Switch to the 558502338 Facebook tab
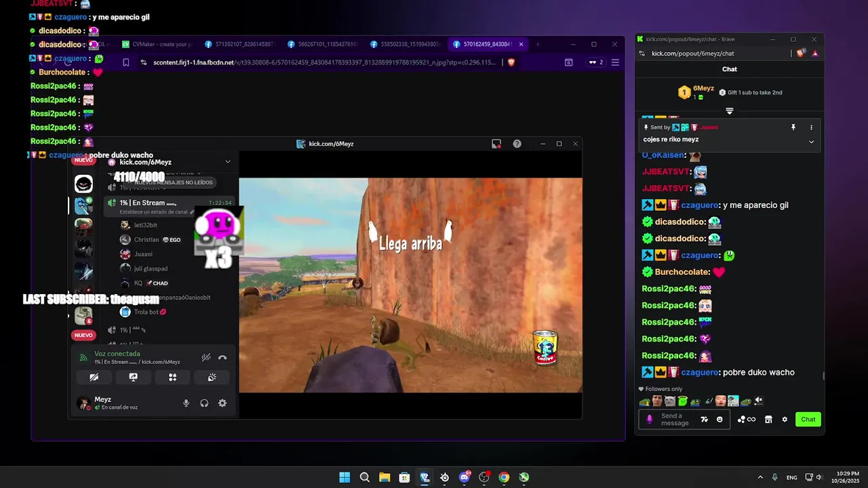Screen dimensions: 868x488 406,44
